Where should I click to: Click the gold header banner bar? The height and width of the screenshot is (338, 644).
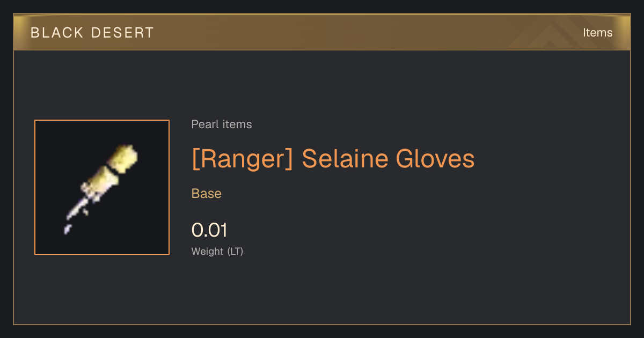tap(322, 32)
